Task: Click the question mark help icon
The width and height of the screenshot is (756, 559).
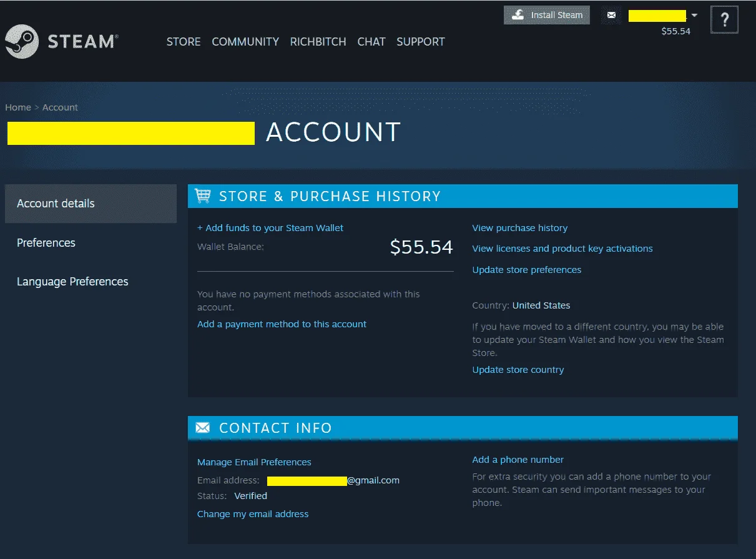Action: (724, 20)
